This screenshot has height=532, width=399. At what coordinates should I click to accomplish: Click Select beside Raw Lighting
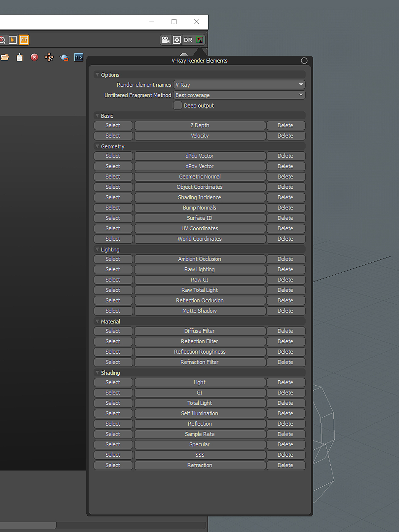coord(113,269)
